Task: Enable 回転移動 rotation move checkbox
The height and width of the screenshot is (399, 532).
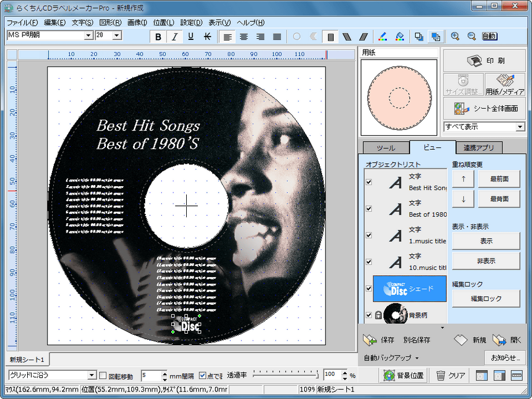Action: point(103,376)
